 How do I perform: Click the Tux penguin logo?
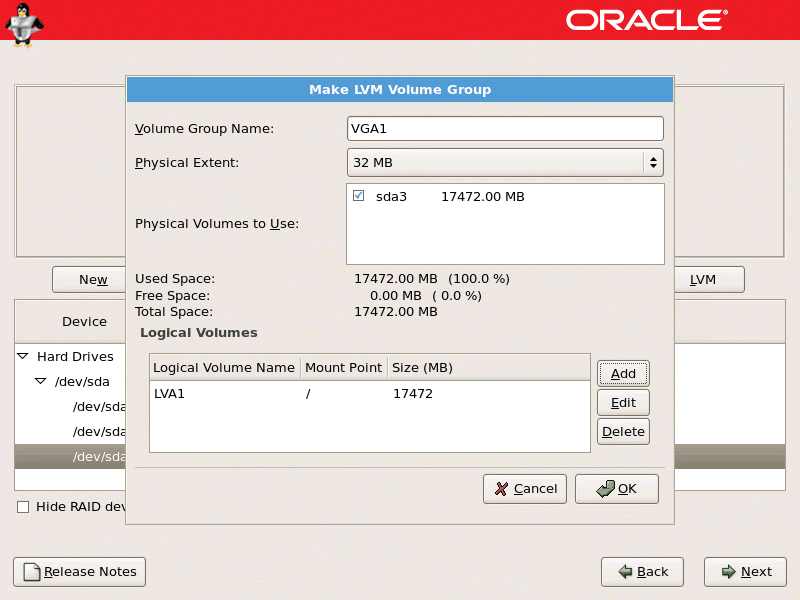tap(23, 24)
